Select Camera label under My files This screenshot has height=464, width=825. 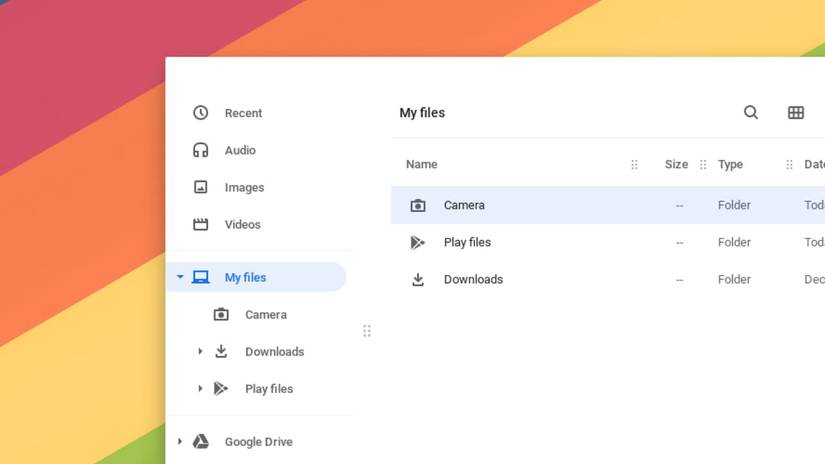tap(266, 315)
